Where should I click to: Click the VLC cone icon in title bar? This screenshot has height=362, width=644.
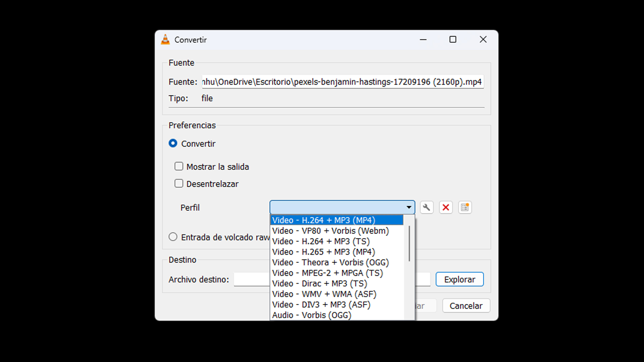click(165, 40)
